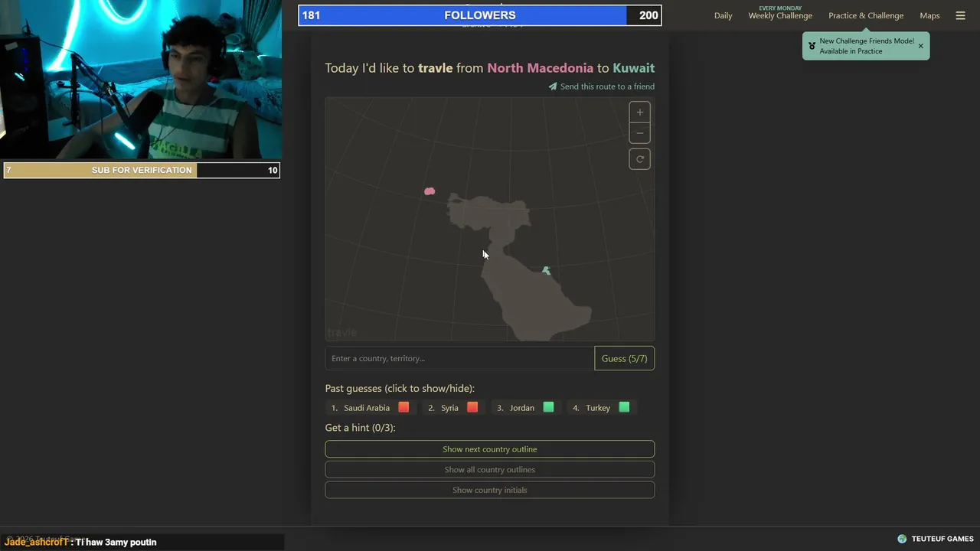Reset the map view
The width and height of the screenshot is (980, 551).
coord(640,159)
